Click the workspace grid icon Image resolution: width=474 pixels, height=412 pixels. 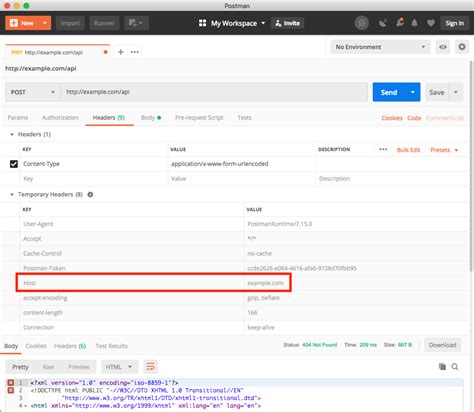(x=202, y=23)
